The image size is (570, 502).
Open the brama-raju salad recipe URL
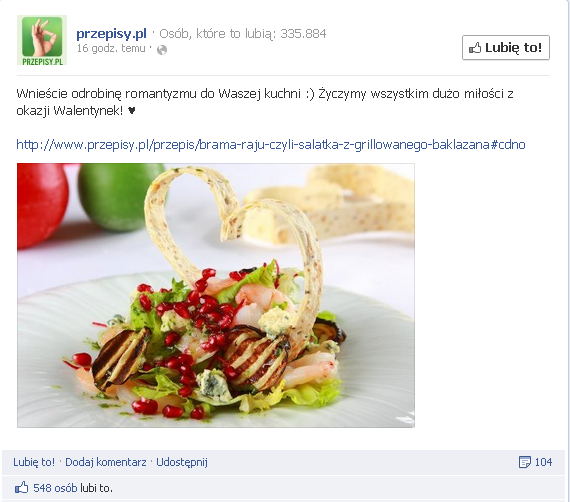pyautogui.click(x=271, y=145)
